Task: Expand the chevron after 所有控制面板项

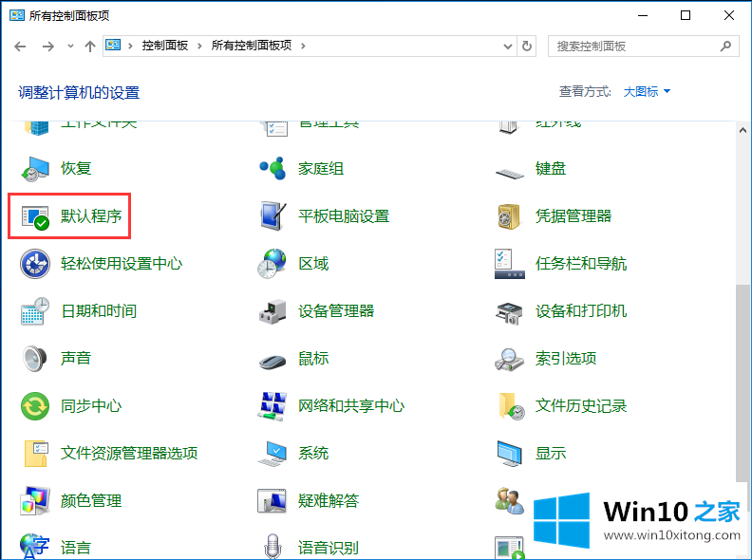Action: tap(303, 46)
